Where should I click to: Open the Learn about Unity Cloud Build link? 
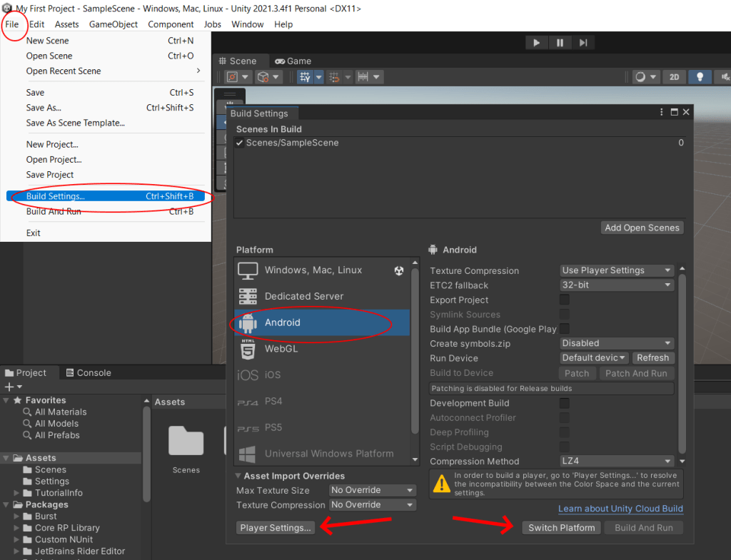(620, 509)
